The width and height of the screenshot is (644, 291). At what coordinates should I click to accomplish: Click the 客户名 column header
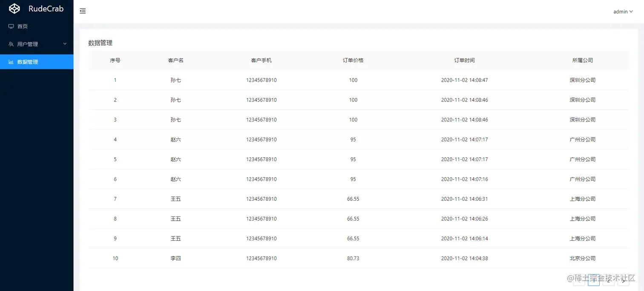point(176,60)
